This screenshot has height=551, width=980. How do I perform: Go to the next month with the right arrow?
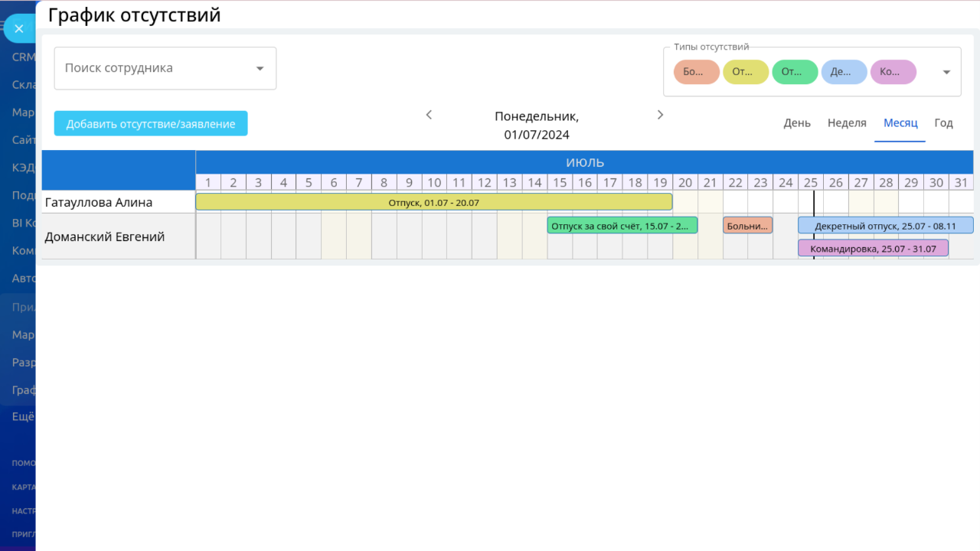[661, 115]
